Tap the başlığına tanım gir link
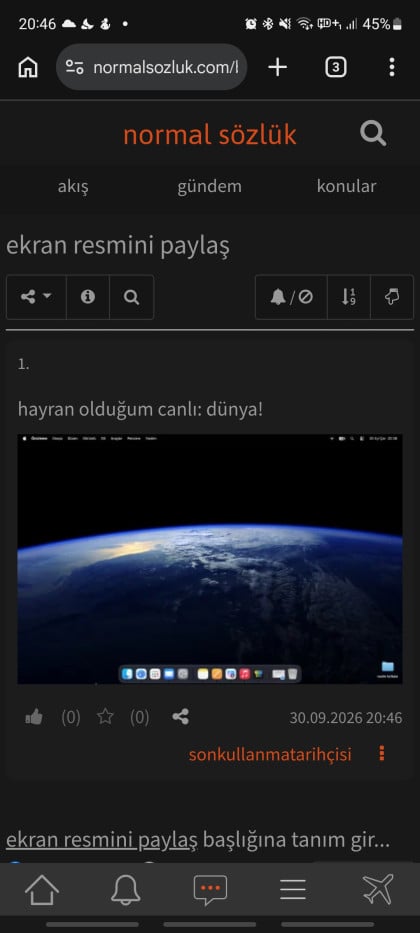This screenshot has width=420, height=933. (296, 840)
